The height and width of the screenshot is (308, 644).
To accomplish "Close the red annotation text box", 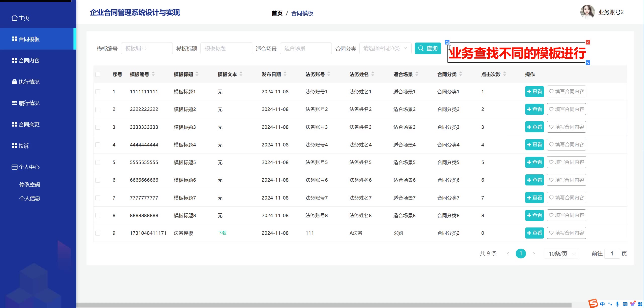I will 588,42.
